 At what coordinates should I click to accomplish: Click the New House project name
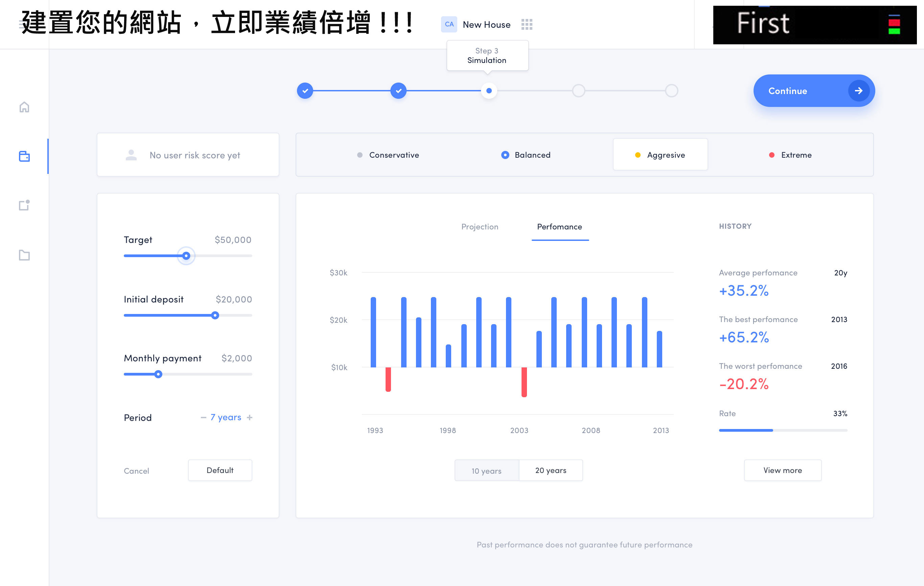487,25
